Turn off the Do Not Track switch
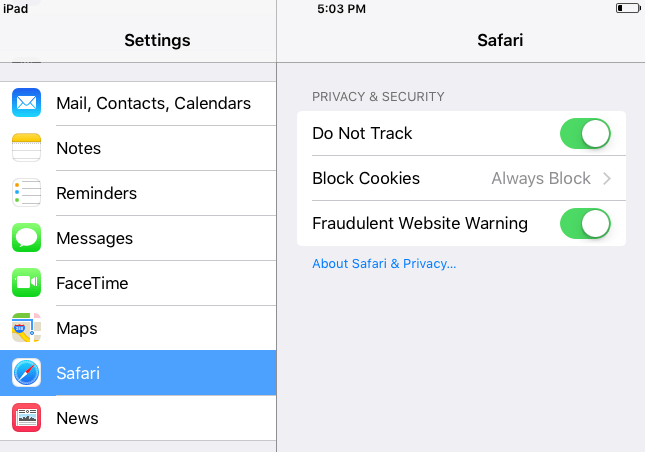The height and width of the screenshot is (452, 645). click(585, 133)
